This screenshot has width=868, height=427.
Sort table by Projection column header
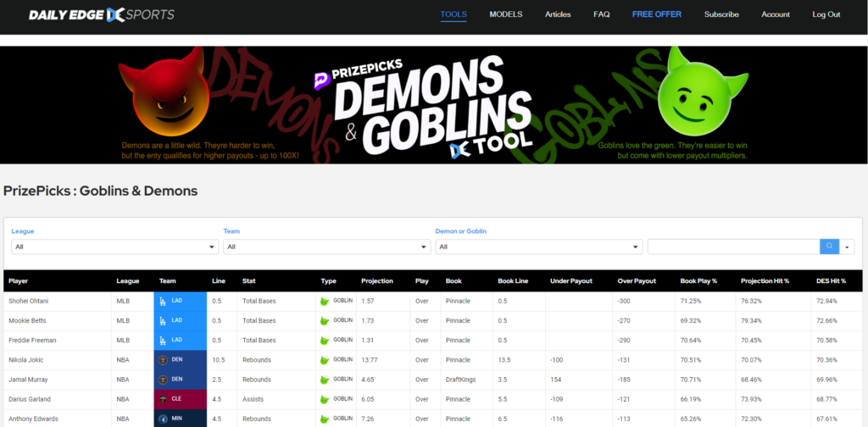click(x=377, y=281)
